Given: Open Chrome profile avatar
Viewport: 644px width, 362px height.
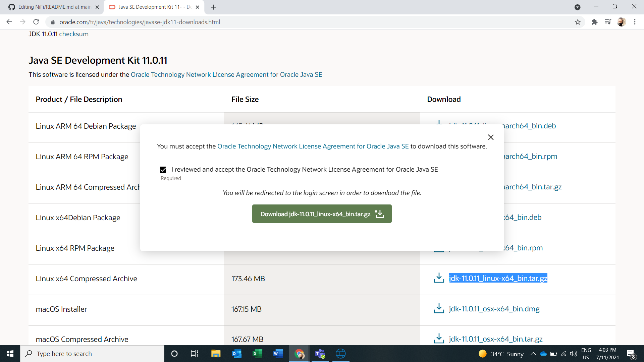Looking at the screenshot, I should [622, 22].
